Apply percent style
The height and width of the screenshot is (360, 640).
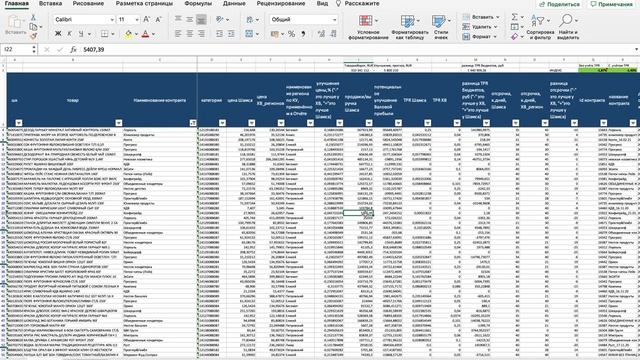pyautogui.click(x=291, y=34)
